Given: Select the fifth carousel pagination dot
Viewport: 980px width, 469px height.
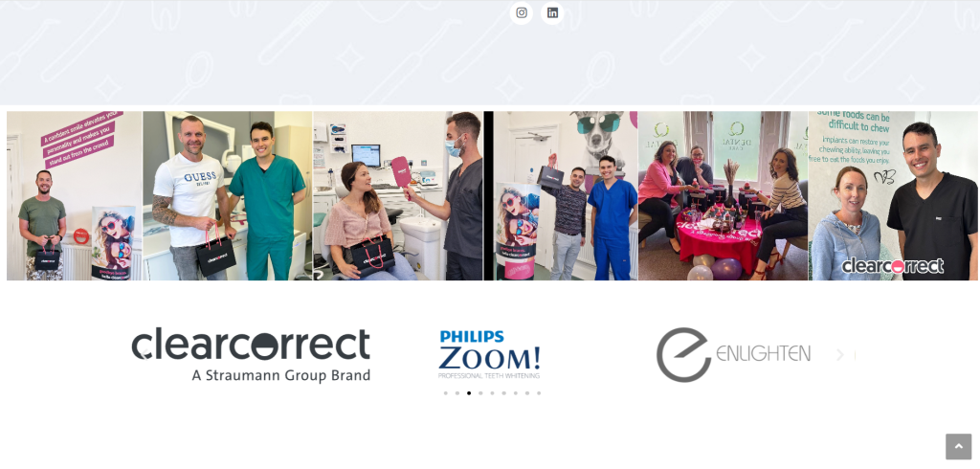Looking at the screenshot, I should click(x=493, y=393).
